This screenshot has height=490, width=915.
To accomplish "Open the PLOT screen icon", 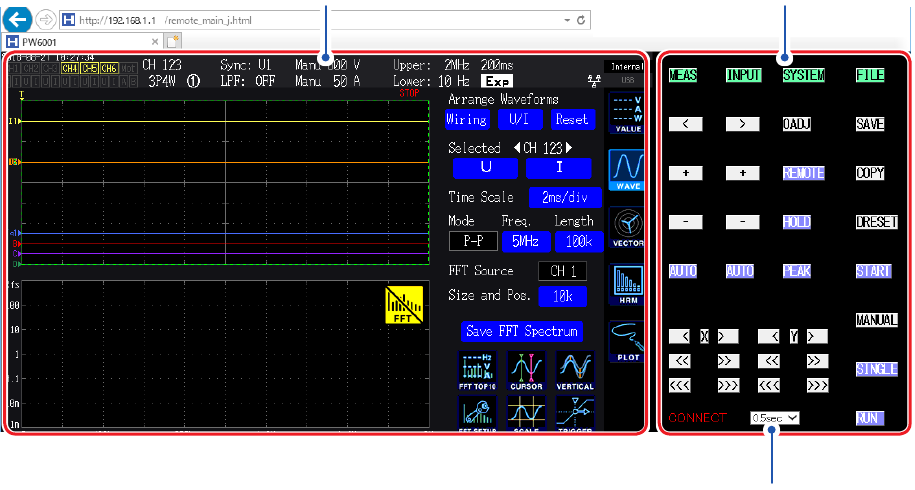I will pyautogui.click(x=627, y=341).
